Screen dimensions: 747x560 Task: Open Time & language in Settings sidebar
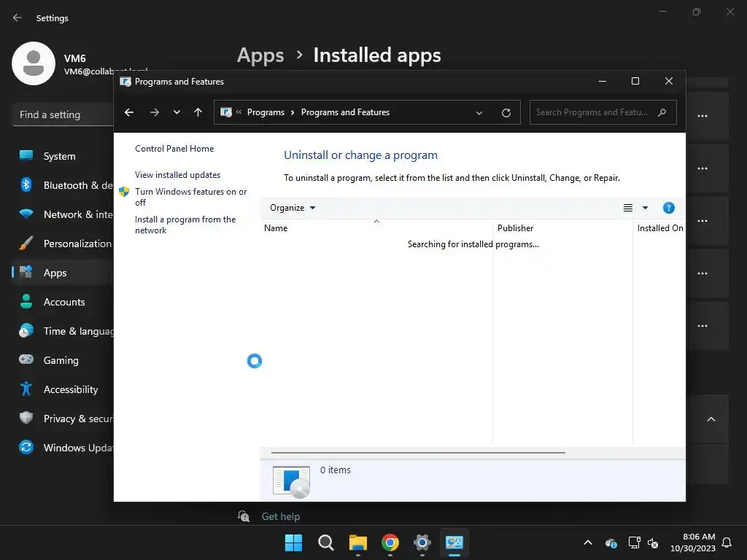click(x=63, y=331)
